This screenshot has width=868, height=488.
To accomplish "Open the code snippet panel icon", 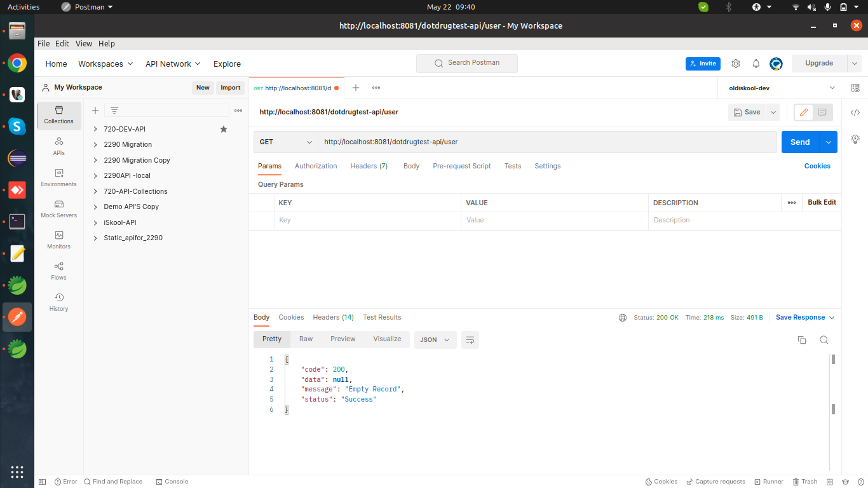I will click(855, 112).
